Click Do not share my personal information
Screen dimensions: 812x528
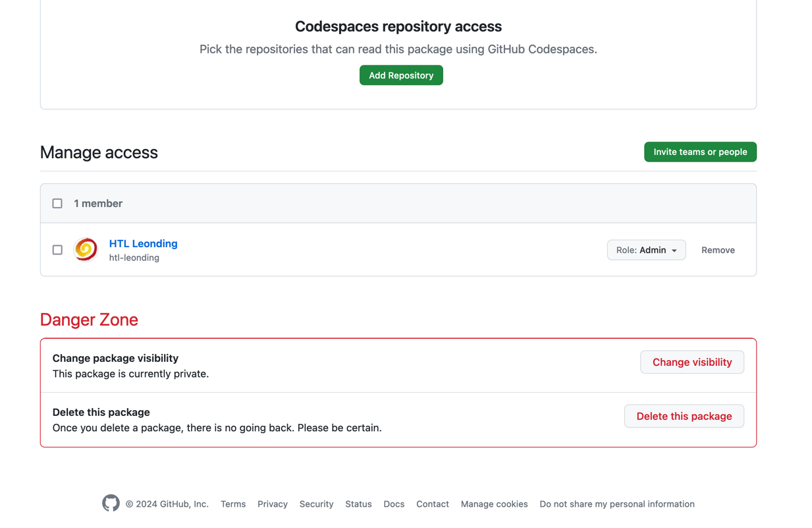617,504
